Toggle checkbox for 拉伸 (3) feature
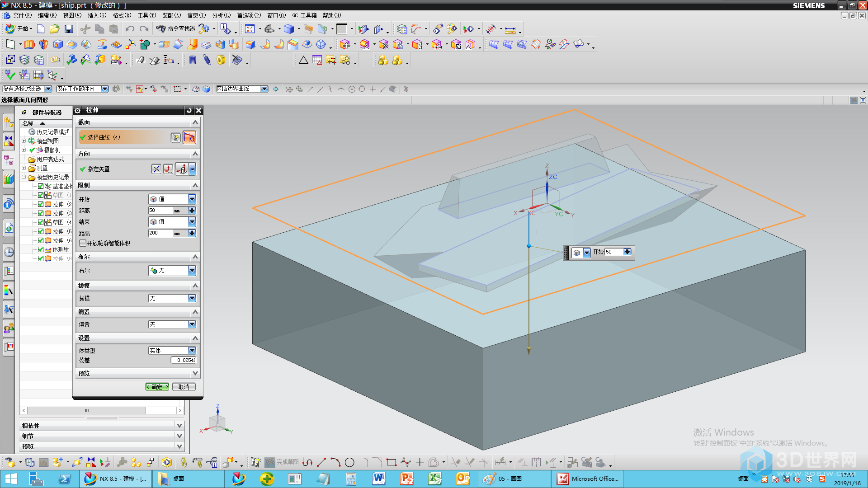 41,213
